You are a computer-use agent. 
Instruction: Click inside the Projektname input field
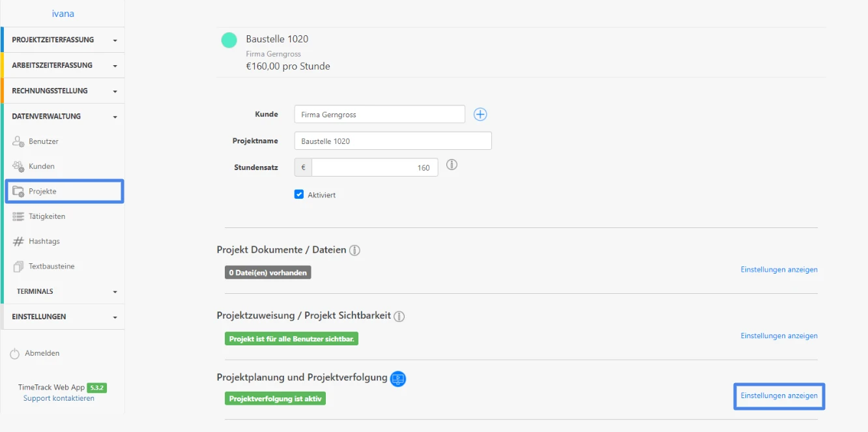coord(393,140)
